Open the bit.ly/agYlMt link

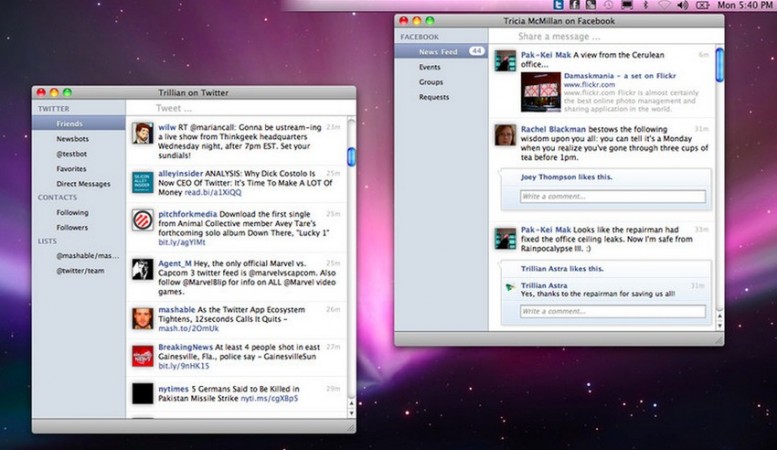[181, 242]
